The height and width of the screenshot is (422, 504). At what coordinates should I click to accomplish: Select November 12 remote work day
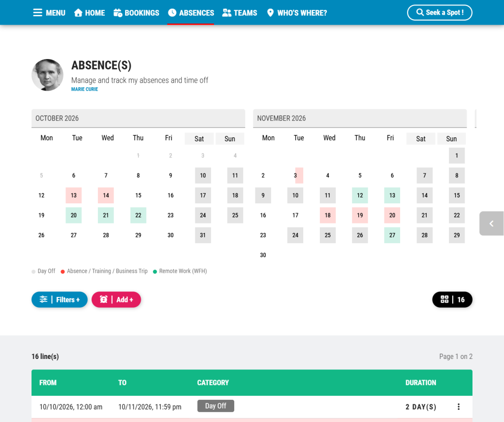360,195
